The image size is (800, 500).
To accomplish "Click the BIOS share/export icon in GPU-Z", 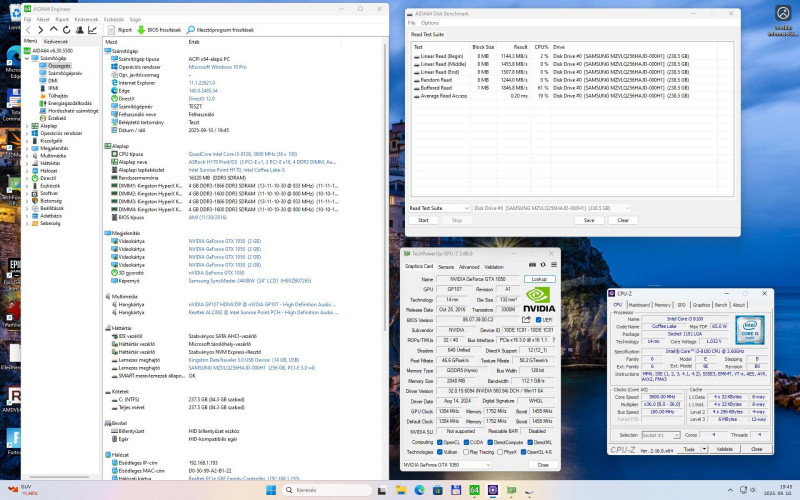I will pos(526,319).
